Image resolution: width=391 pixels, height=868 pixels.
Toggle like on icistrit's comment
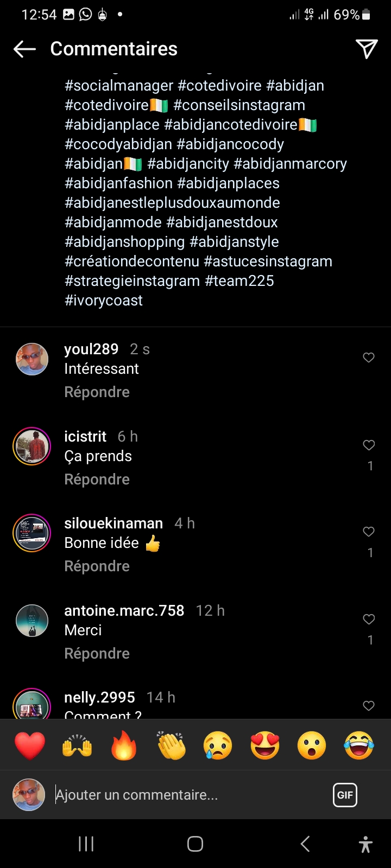click(369, 445)
